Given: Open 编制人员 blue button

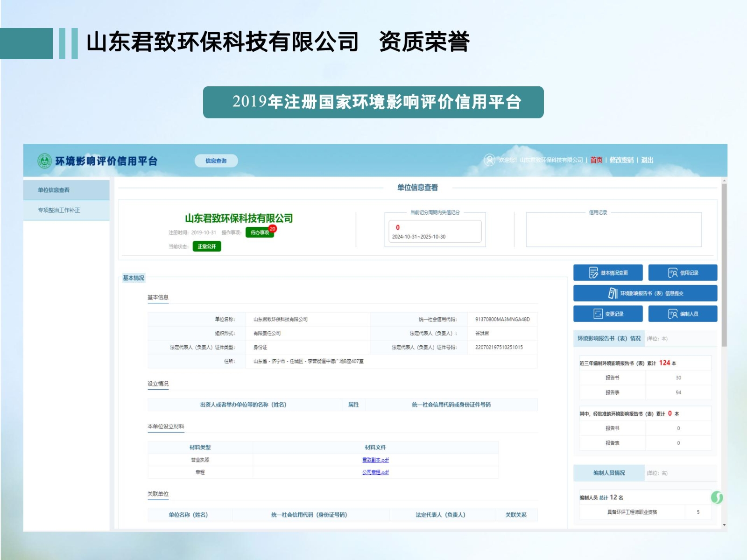Looking at the screenshot, I should click(x=683, y=314).
